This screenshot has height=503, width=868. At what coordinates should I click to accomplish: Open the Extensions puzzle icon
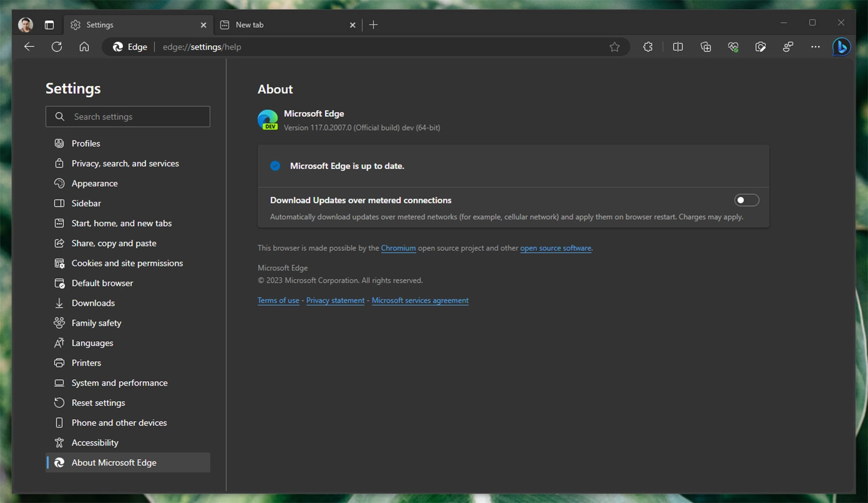[x=648, y=47]
